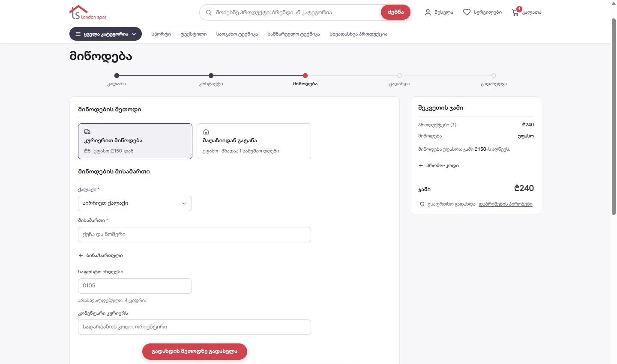Click the კალათა step marker in progress bar
This screenshot has width=617, height=364.
pos(117,76)
